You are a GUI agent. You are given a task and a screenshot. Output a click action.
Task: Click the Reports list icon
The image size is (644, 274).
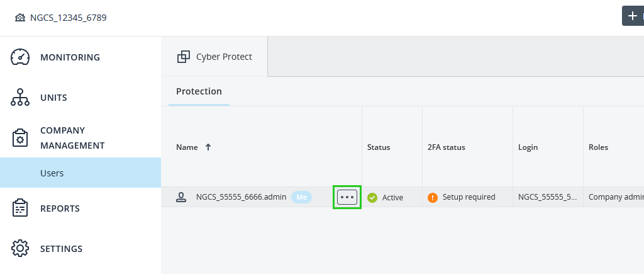pos(21,208)
